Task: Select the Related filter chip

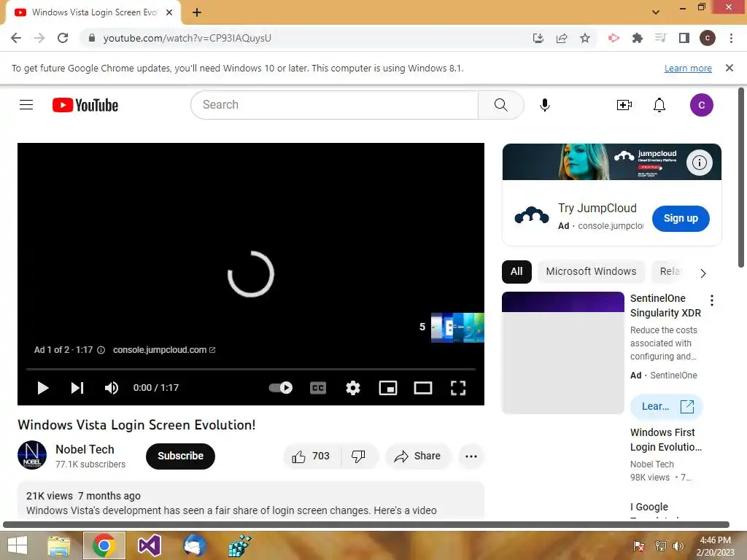Action: click(670, 272)
